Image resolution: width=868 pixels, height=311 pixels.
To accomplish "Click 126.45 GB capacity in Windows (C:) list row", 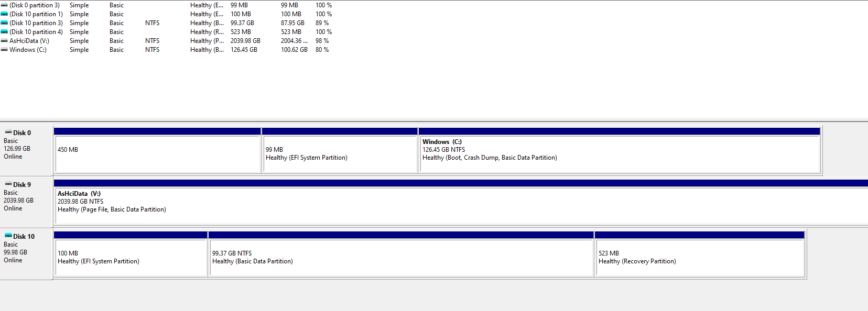I will pyautogui.click(x=244, y=50).
